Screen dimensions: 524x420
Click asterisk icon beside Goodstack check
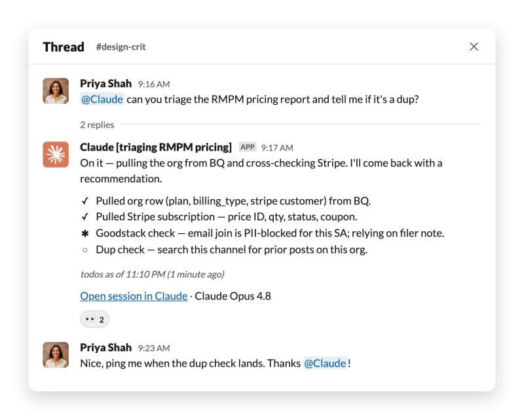coord(85,233)
